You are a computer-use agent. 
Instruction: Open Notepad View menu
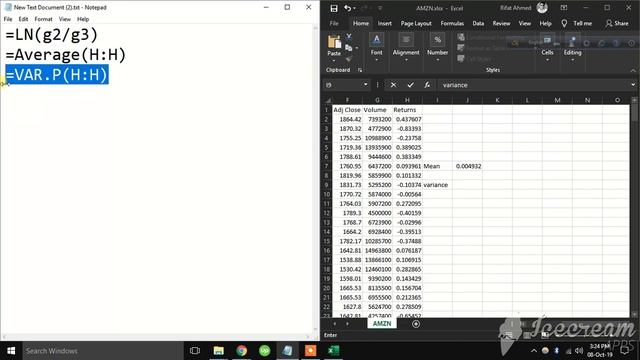point(64,19)
